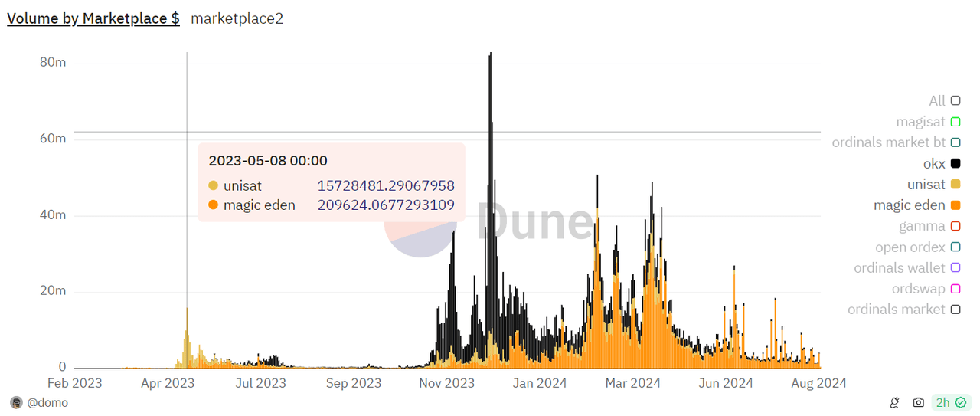Open the @domo author profile link
The image size is (980, 416).
pyautogui.click(x=47, y=403)
